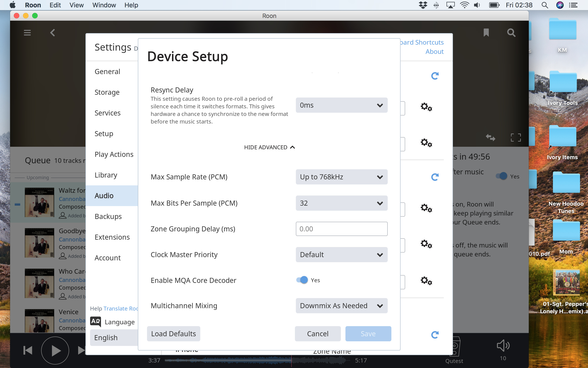Viewport: 588px width, 368px height.
Task: Open Spotlight search in menu bar
Action: point(545,5)
